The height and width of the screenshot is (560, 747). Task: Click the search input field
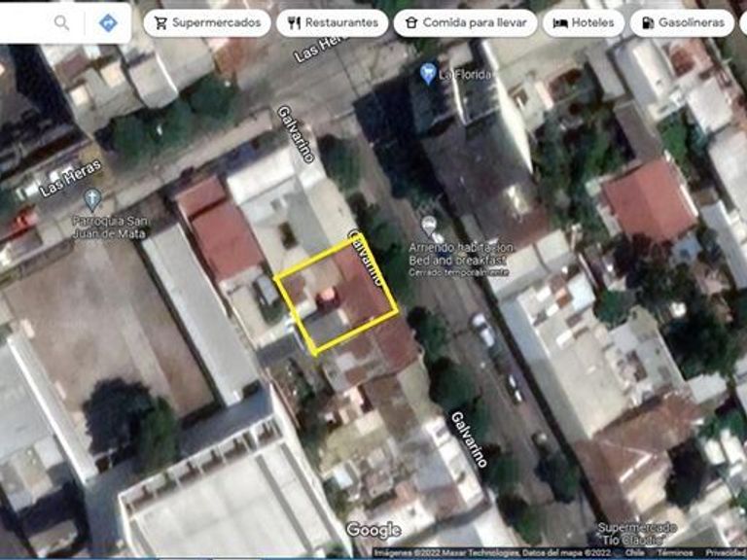(x=23, y=22)
